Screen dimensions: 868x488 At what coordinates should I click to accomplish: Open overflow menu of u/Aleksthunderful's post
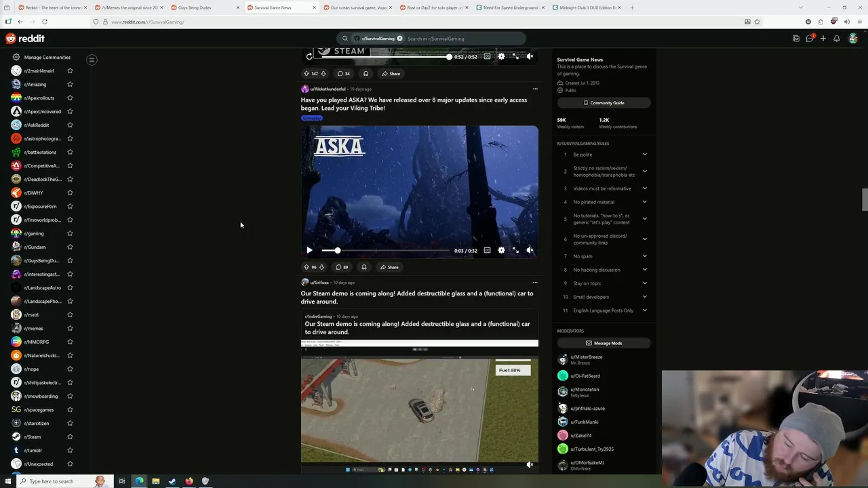(x=535, y=89)
